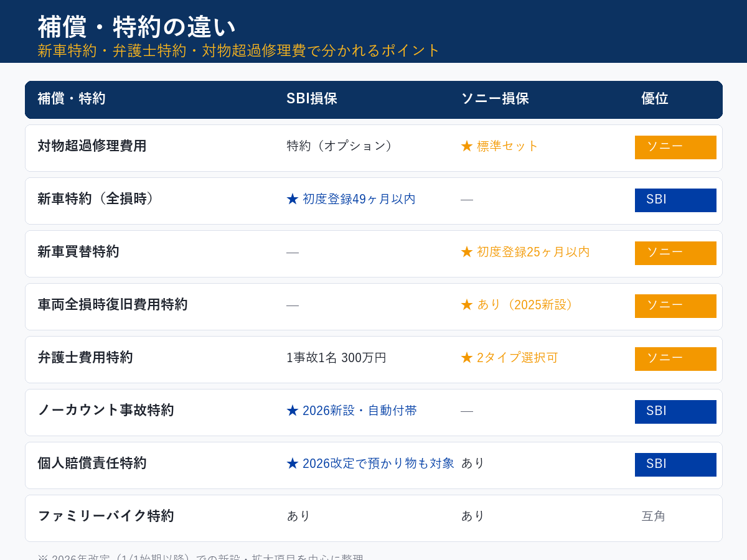Select the page title 補償・特約の違い
This screenshot has width=747, height=560.
tap(137, 26)
